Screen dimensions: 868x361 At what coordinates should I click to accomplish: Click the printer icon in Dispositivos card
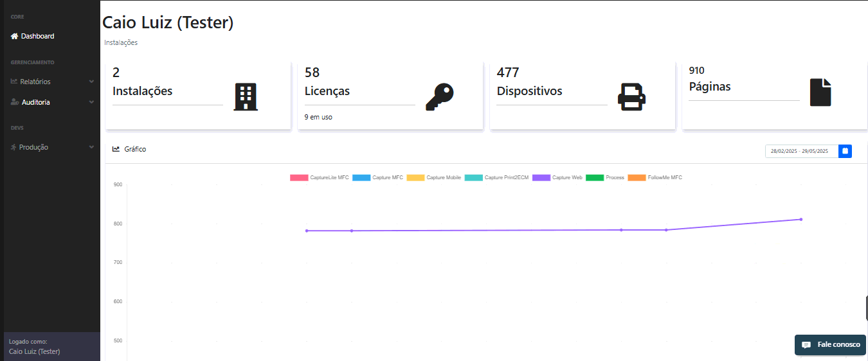pyautogui.click(x=631, y=97)
